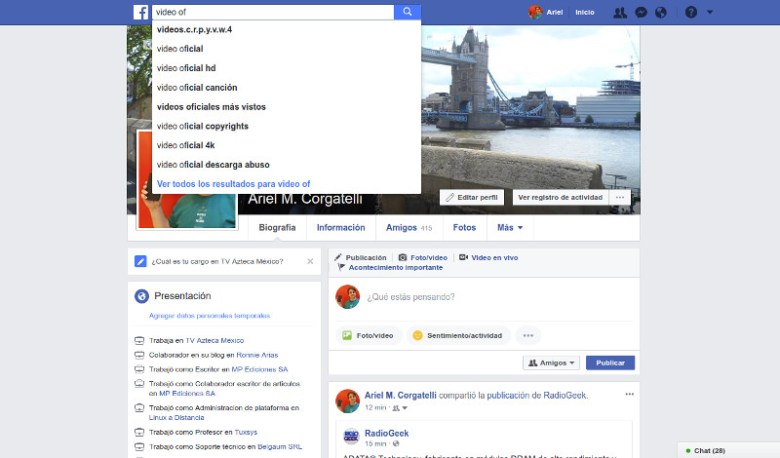Open the shared post options menu
The image size is (780, 458).
pos(629,394)
